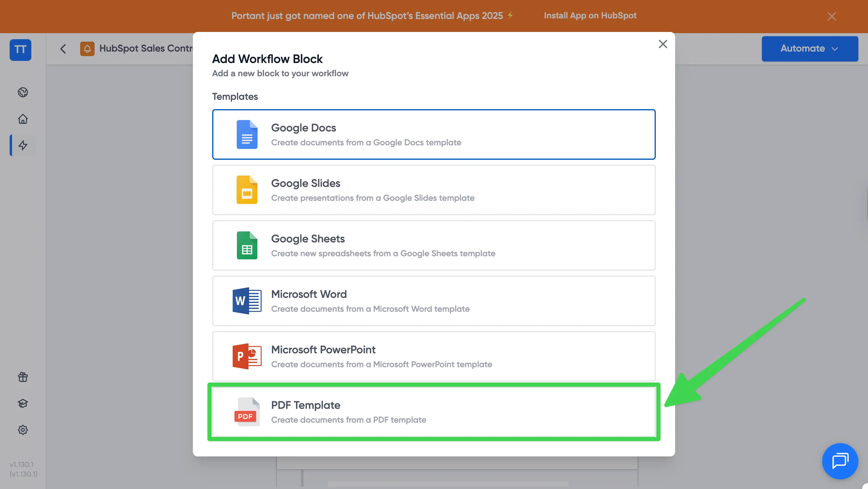Click the TT workspace avatar icon
Image resolution: width=868 pixels, height=489 pixels.
pyautogui.click(x=20, y=50)
